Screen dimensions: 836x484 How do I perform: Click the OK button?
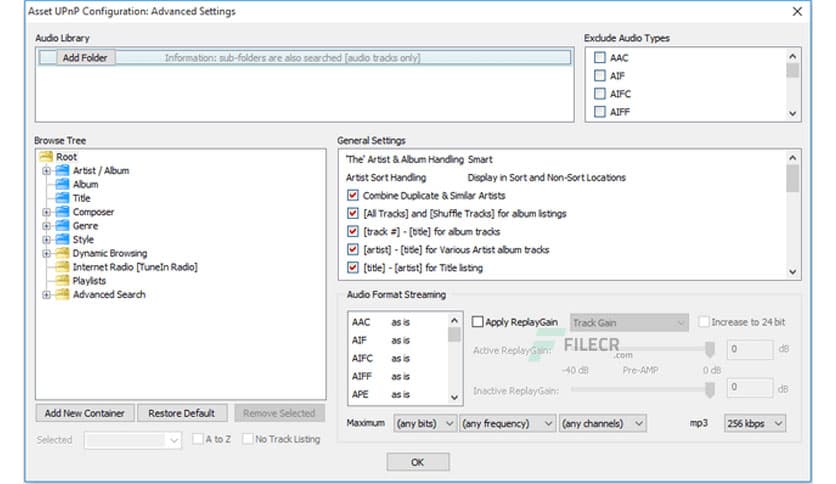(x=417, y=462)
